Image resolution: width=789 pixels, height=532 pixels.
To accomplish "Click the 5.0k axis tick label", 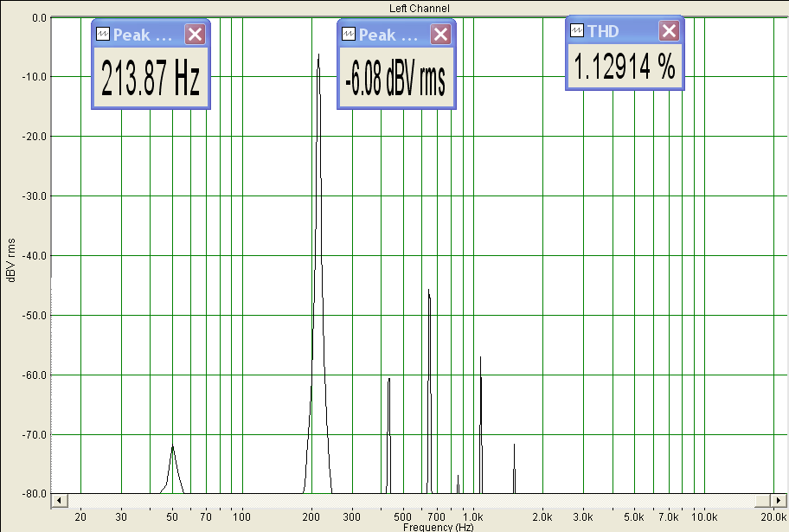I will [633, 516].
